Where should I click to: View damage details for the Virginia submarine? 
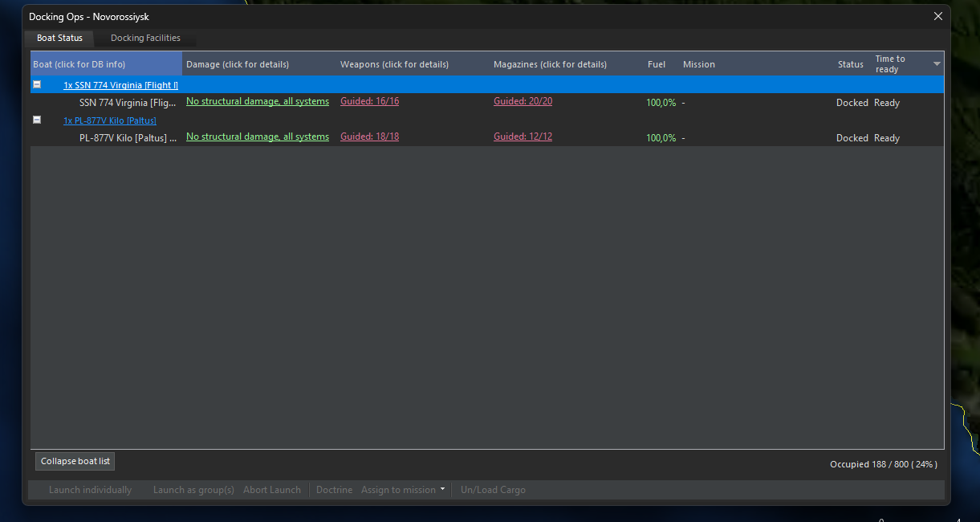(x=257, y=102)
